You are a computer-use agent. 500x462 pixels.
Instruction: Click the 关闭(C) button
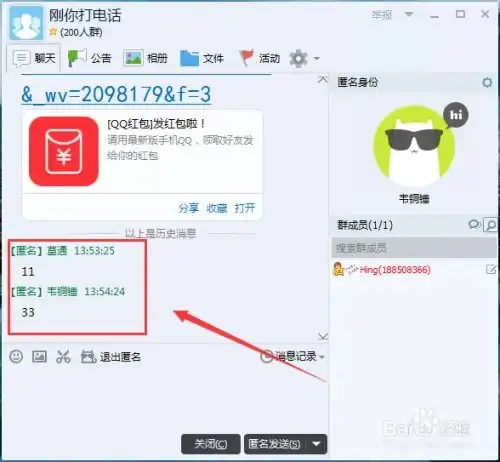tap(211, 444)
